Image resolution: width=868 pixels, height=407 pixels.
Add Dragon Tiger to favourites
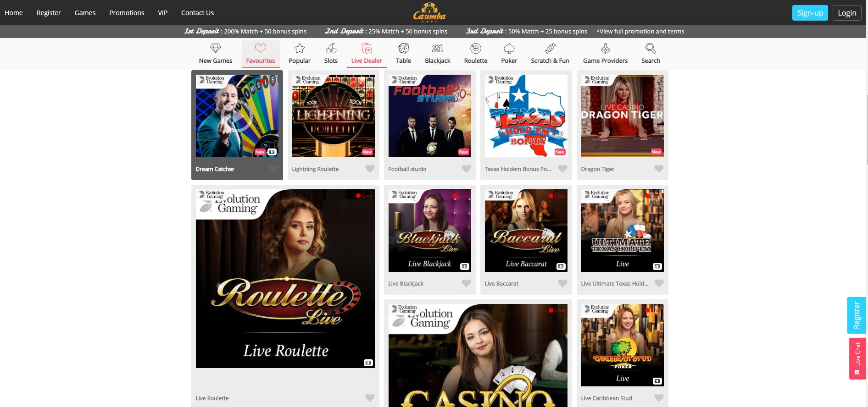click(x=659, y=169)
